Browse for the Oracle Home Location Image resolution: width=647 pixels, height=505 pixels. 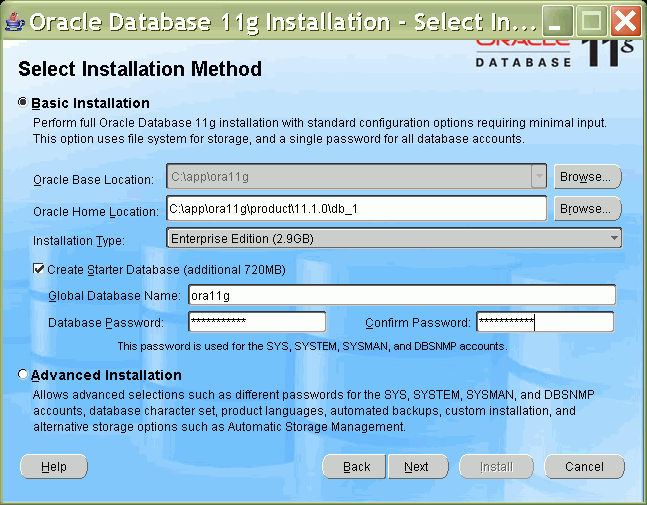(586, 209)
